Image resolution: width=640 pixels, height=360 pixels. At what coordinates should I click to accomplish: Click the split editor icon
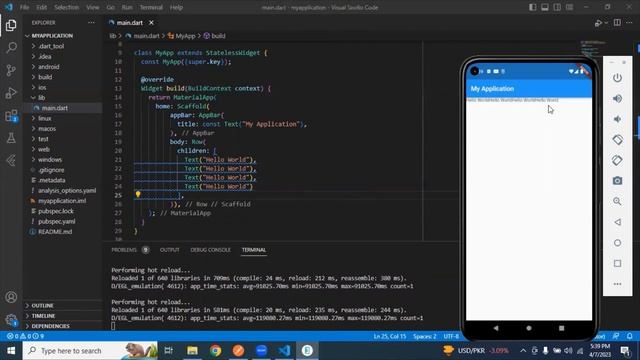(x=617, y=23)
